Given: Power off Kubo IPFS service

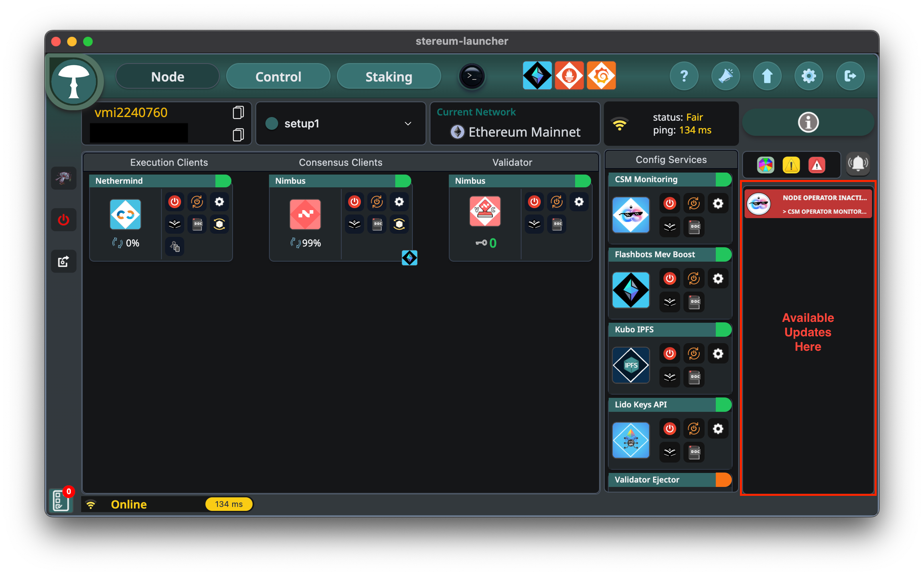Looking at the screenshot, I should (670, 354).
